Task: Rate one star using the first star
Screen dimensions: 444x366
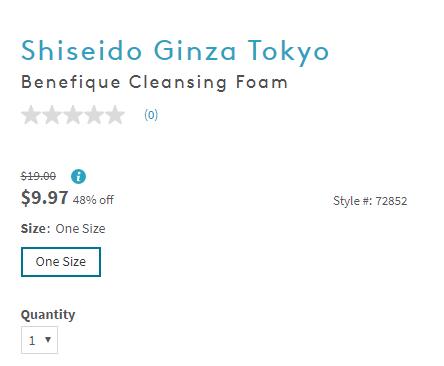Action: [x=31, y=115]
